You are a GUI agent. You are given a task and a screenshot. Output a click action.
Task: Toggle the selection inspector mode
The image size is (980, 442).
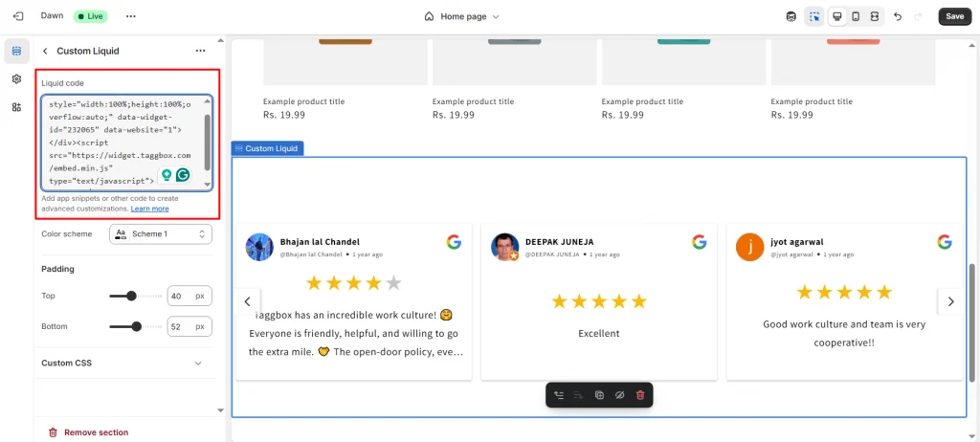(x=813, y=16)
